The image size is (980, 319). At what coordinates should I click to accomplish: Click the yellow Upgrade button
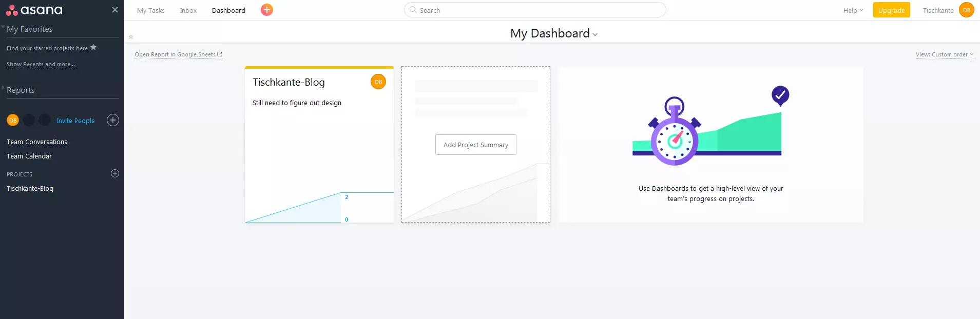[891, 10]
